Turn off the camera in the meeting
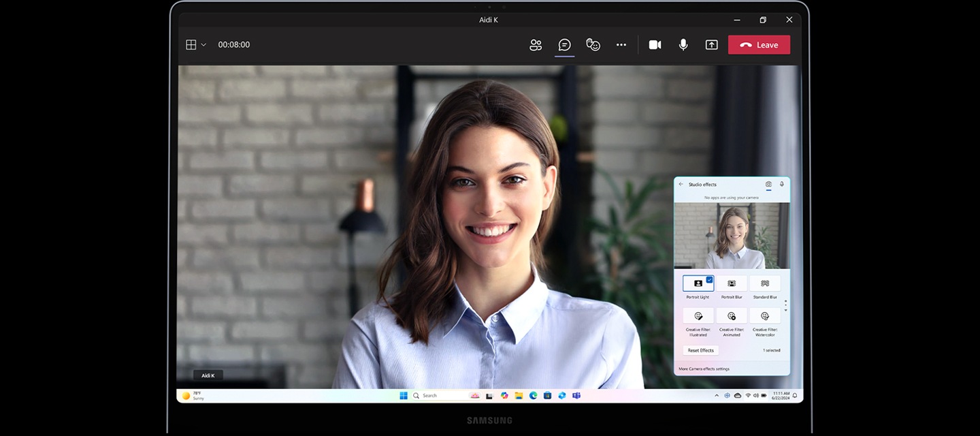Screen dimensions: 980x436 (655, 45)
